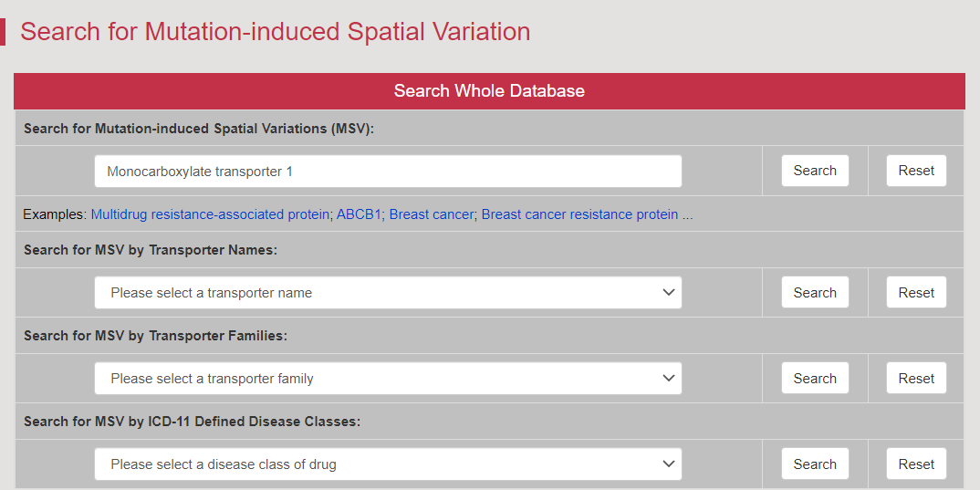This screenshot has height=490, width=980.
Task: Expand the disease class of drug dropdown
Action: click(388, 464)
